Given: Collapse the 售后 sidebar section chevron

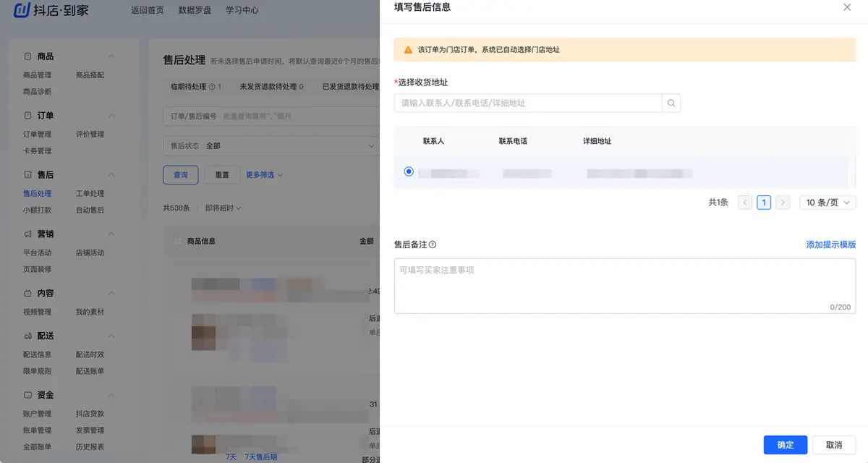Looking at the screenshot, I should (111, 175).
